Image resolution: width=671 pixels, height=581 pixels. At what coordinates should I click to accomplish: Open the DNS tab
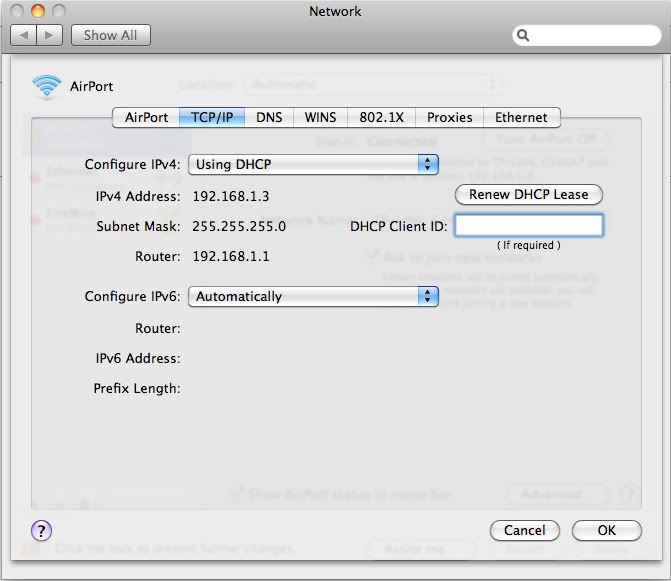269,117
